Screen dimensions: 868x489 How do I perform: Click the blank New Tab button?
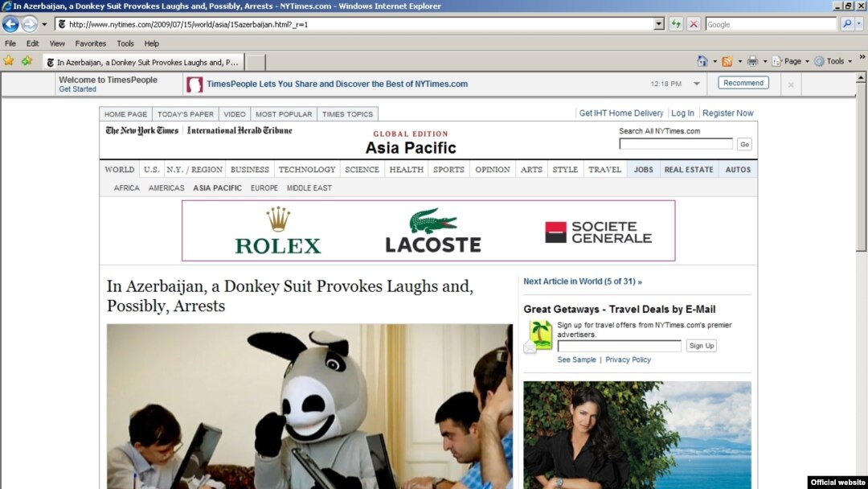click(255, 62)
